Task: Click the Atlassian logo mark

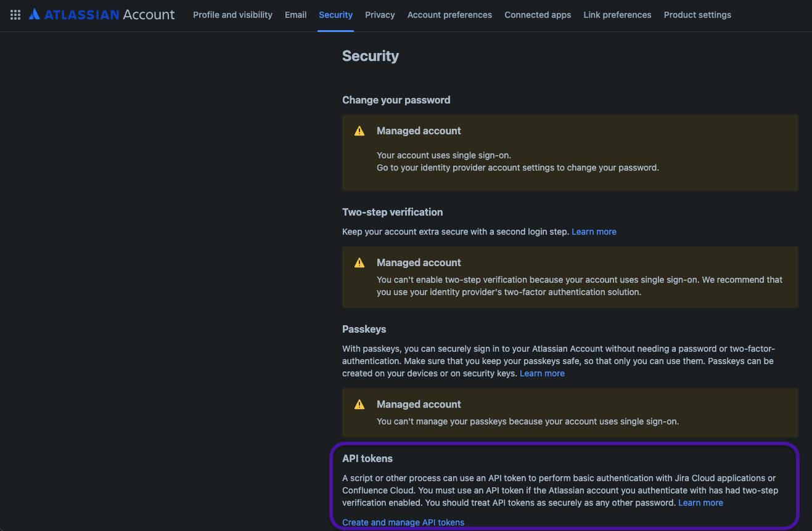Action: tap(35, 14)
